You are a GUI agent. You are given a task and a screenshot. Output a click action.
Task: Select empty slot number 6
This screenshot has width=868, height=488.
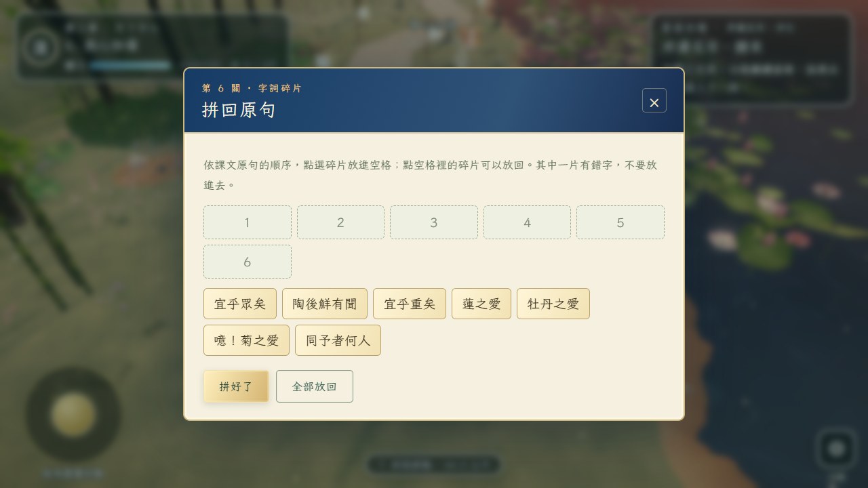coord(248,262)
